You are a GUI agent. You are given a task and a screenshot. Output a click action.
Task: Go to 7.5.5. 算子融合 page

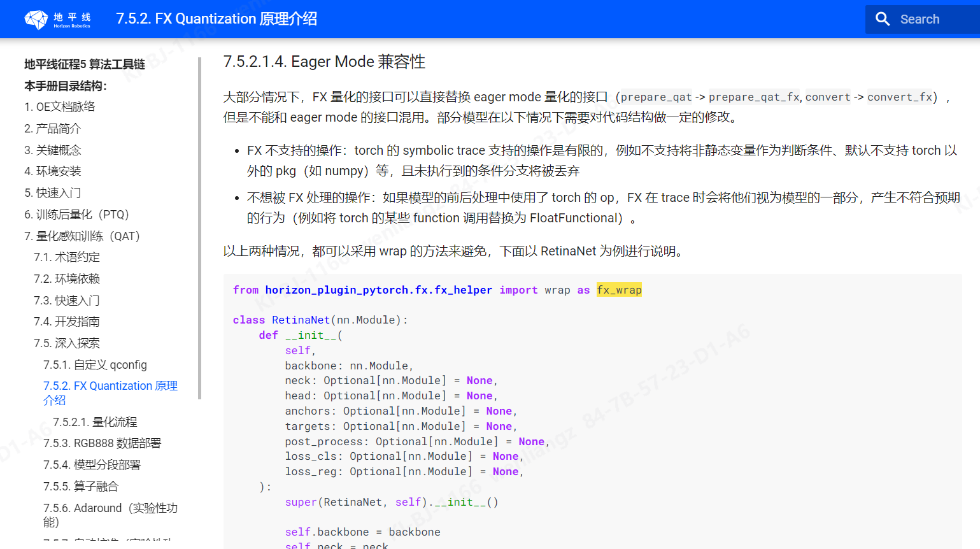(81, 487)
